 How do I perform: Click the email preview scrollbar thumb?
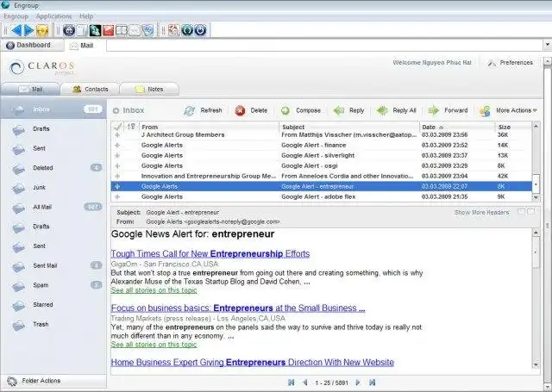coord(536,252)
